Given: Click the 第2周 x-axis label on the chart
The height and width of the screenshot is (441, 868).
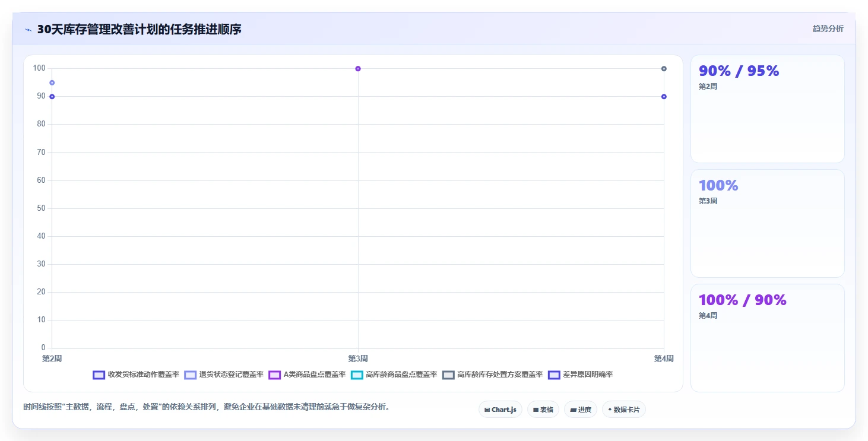Looking at the screenshot, I should point(52,358).
